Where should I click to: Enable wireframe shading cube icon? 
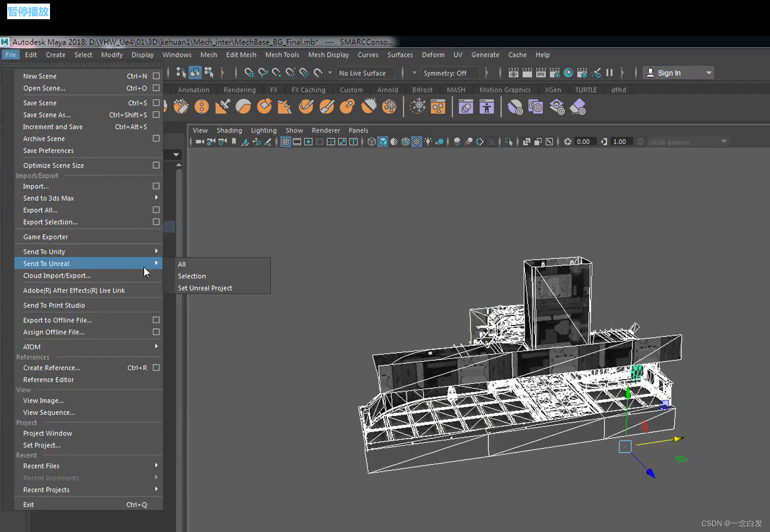[371, 142]
